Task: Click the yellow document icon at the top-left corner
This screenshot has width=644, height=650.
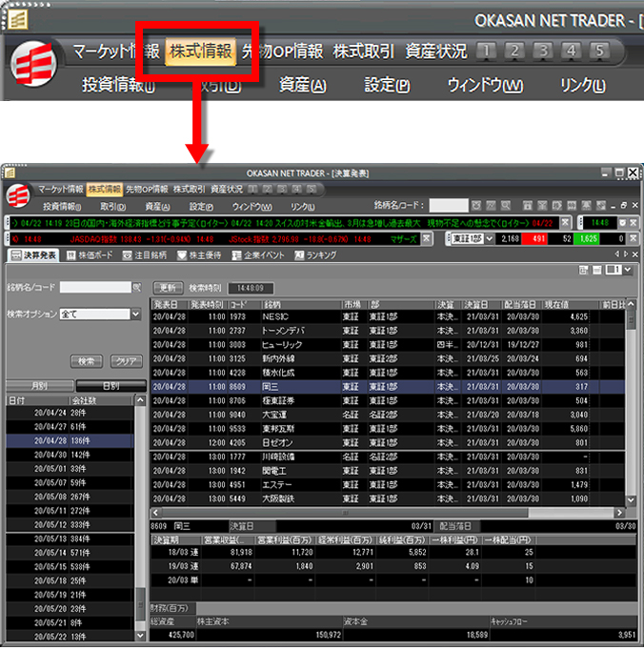Action: tap(17, 19)
